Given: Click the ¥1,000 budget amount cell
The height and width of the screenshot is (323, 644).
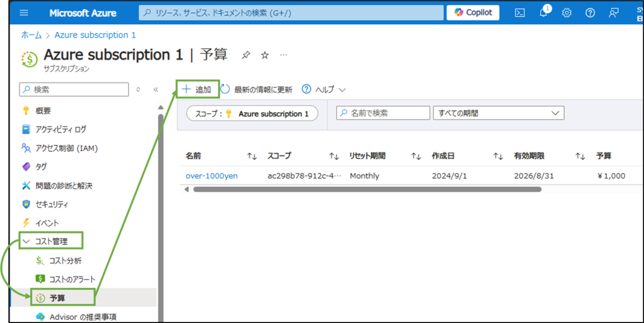Looking at the screenshot, I should (611, 175).
